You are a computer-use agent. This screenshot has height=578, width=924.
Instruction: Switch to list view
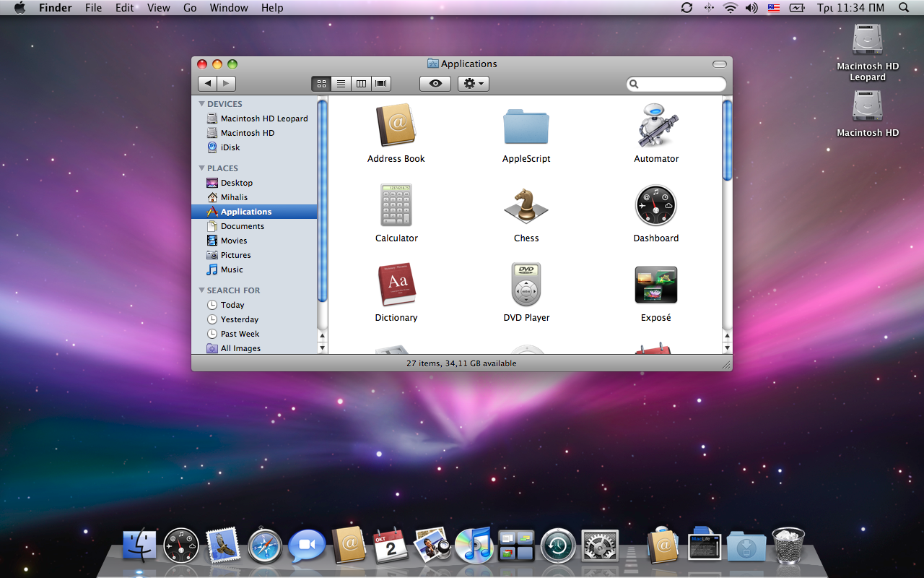(x=341, y=84)
